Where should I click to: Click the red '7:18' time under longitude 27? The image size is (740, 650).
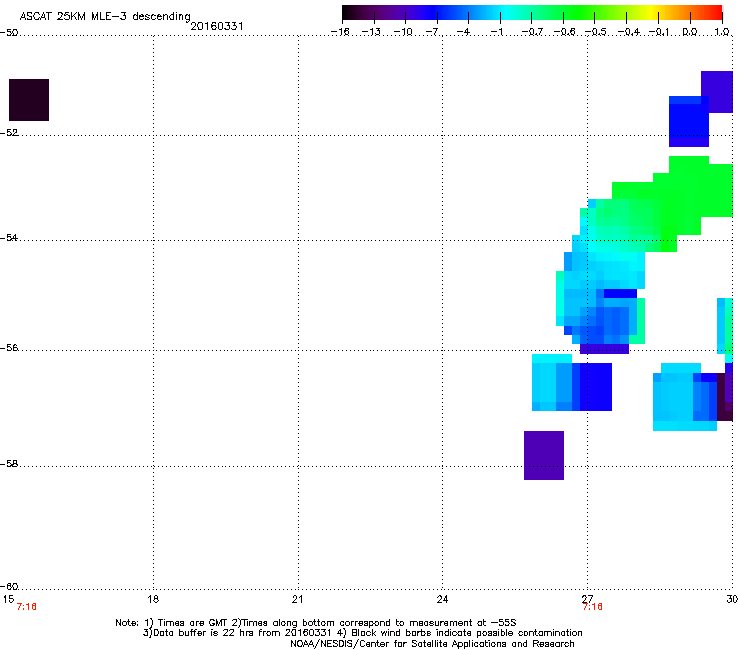point(592,607)
